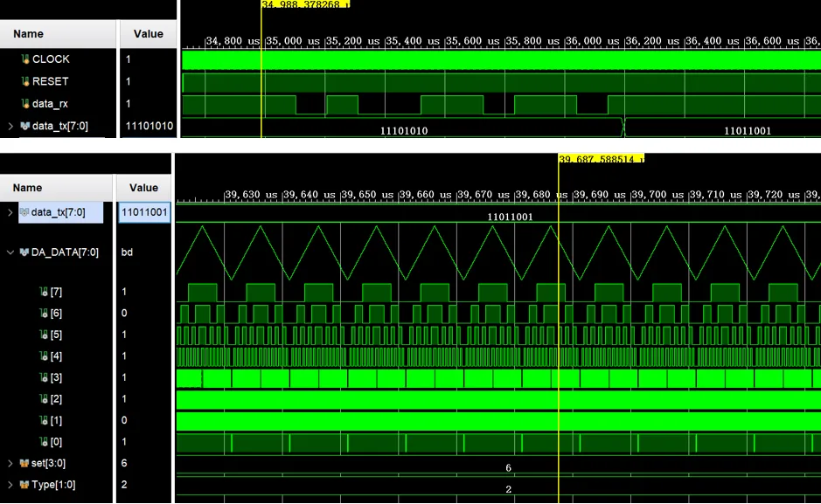The width and height of the screenshot is (821, 504).
Task: Collapse the DA_DATA[7:0] bus
Action: (x=10, y=252)
